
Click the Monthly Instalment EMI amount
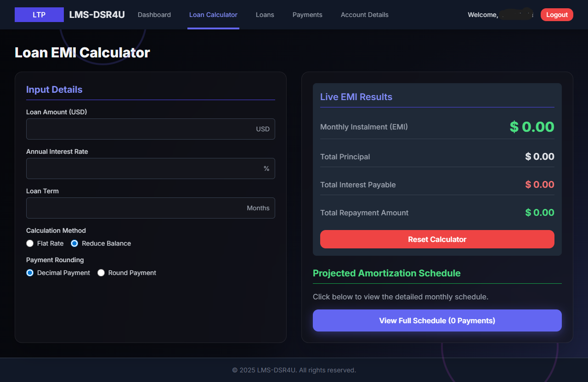(531, 127)
